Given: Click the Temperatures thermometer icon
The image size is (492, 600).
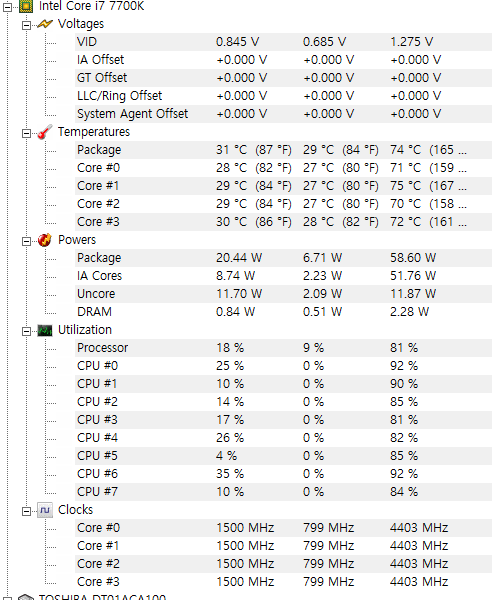Looking at the screenshot, I should pos(45,132).
